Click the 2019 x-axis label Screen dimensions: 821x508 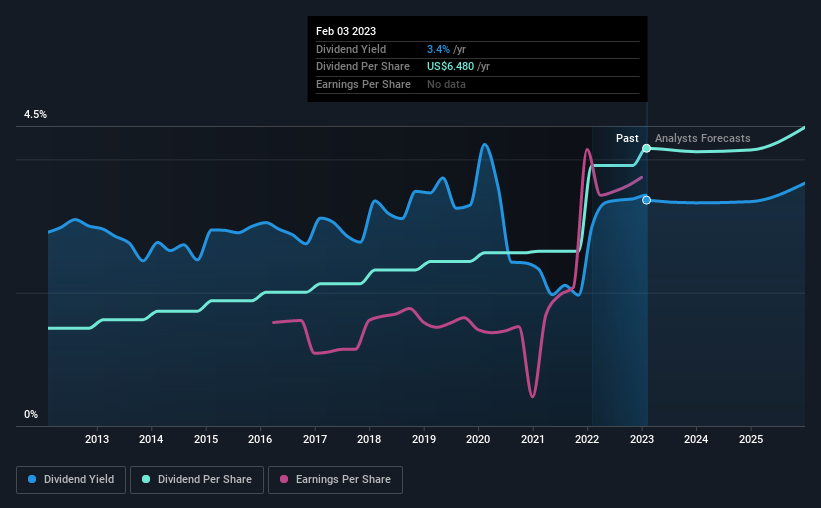424,439
